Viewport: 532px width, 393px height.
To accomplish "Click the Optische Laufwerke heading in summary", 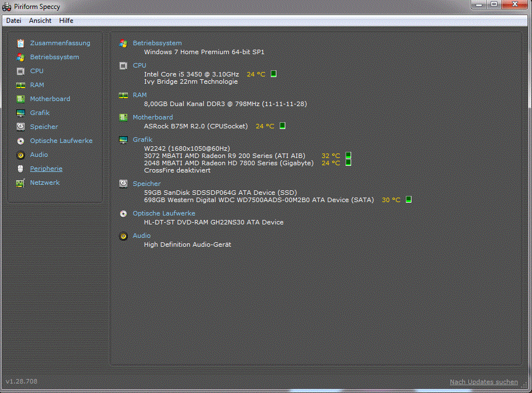I will tap(164, 213).
